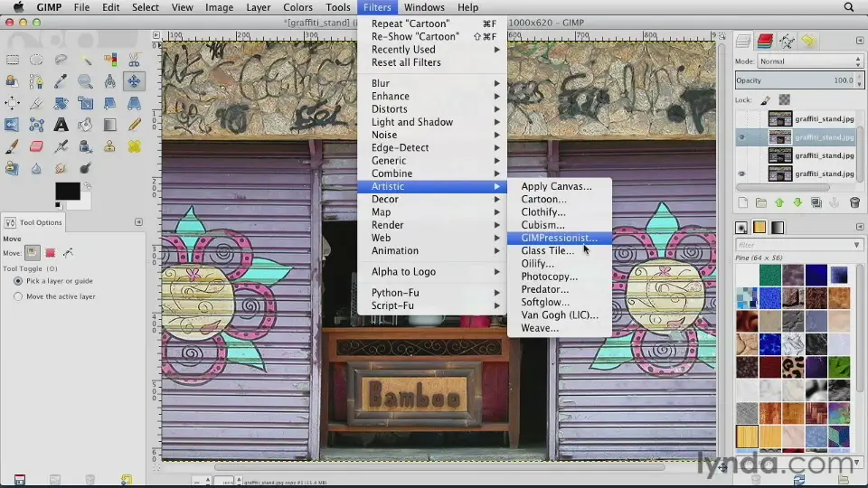Image resolution: width=868 pixels, height=488 pixels.
Task: Expand the Light and Shadow submenu
Action: click(432, 122)
